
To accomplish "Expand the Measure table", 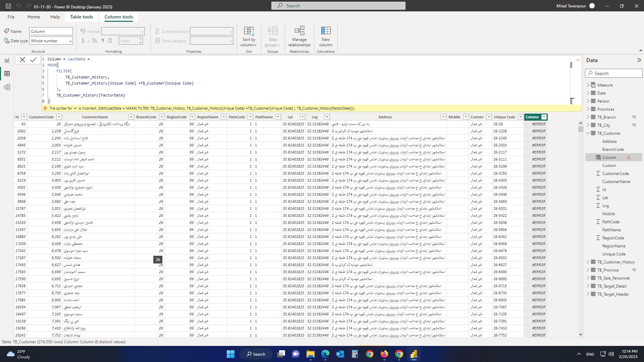I will coord(588,85).
